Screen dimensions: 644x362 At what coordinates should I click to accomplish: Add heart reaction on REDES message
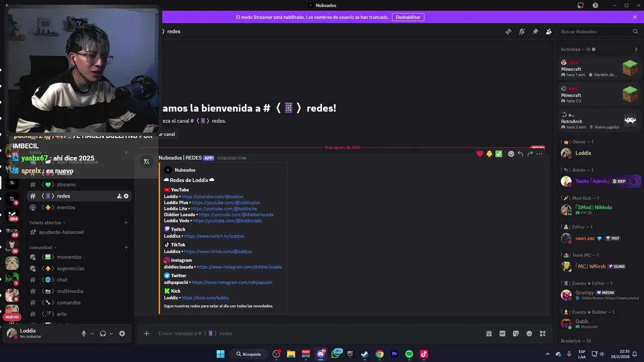[x=480, y=154]
